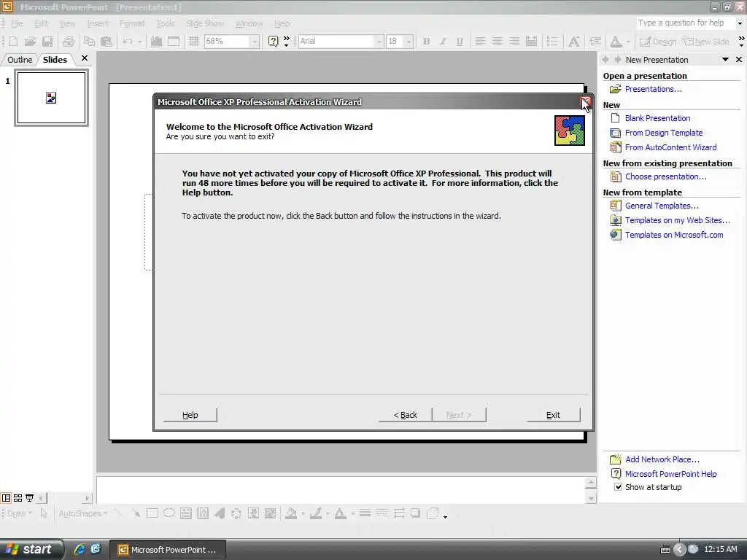Open the Format menu
747x560 pixels.
point(132,23)
